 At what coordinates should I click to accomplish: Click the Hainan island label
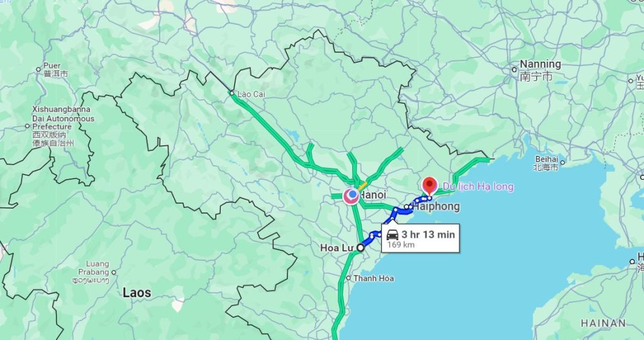coord(603,323)
